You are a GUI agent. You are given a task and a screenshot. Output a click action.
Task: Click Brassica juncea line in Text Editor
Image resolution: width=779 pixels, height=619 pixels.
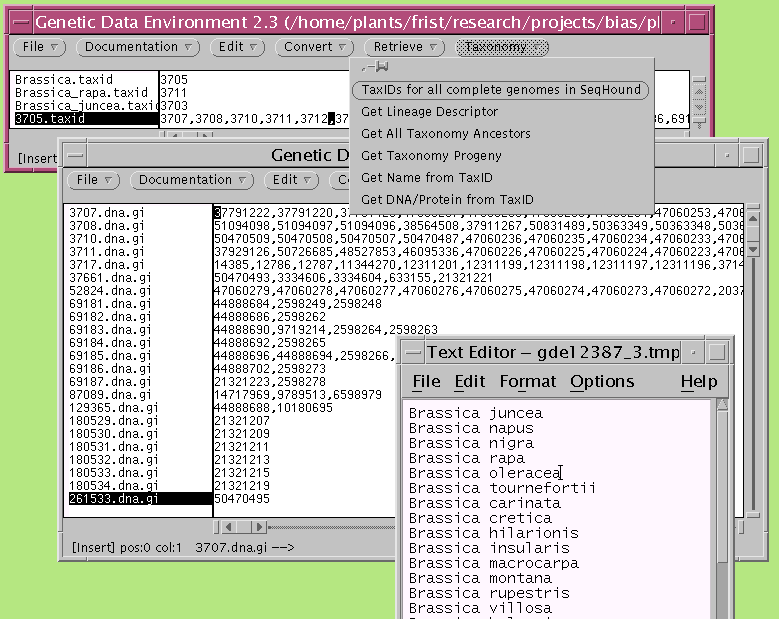(x=475, y=413)
